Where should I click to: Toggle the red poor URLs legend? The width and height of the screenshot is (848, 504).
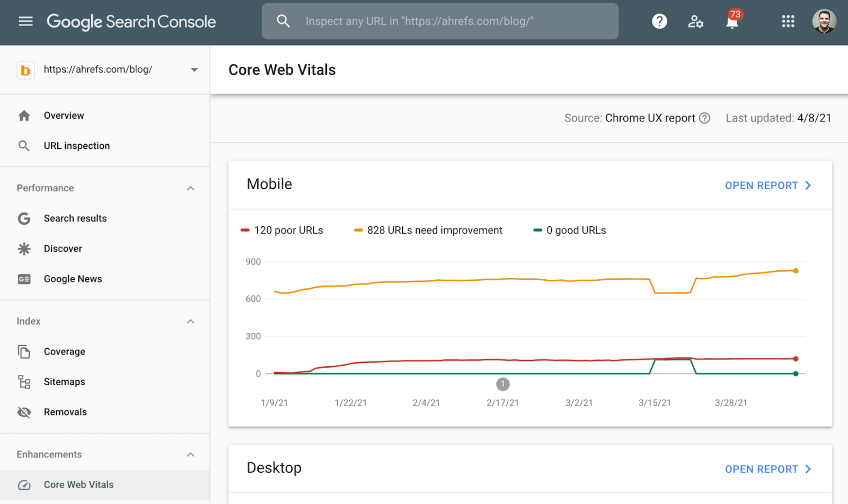[282, 230]
